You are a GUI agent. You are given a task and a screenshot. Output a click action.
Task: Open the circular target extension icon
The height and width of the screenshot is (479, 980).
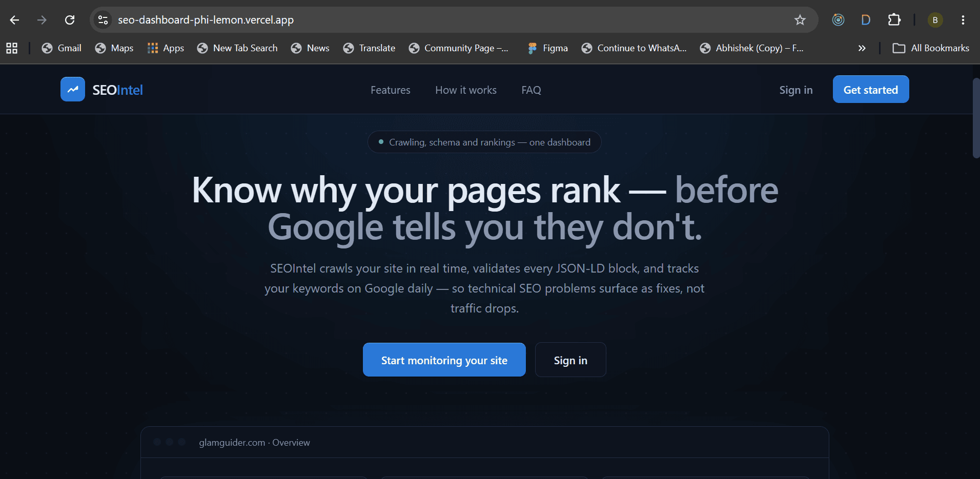point(838,20)
